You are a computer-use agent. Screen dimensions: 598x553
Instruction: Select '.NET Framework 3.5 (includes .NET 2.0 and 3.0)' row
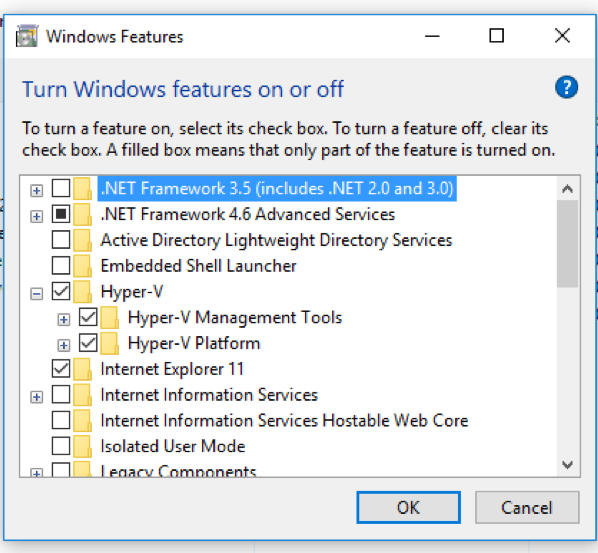277,188
